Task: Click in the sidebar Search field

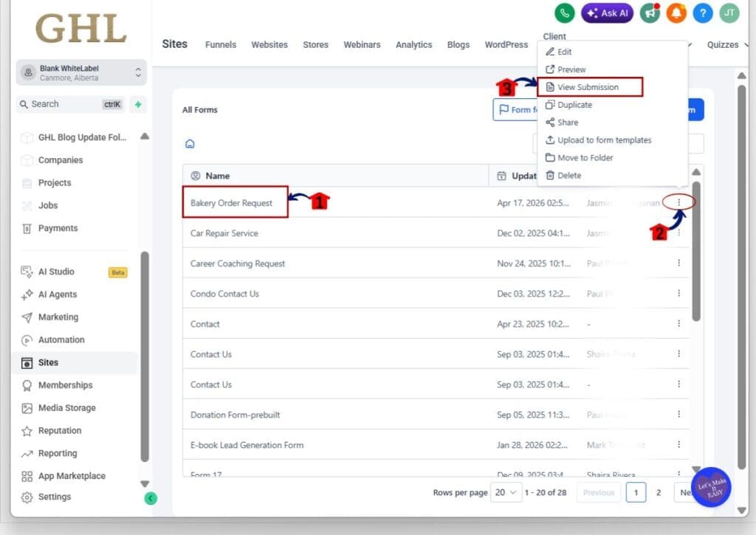Action: [x=70, y=104]
